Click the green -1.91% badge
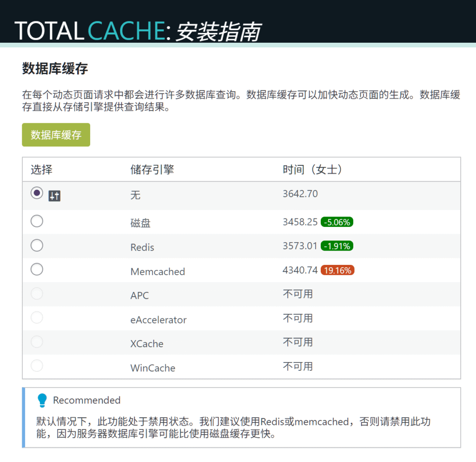 tap(337, 246)
